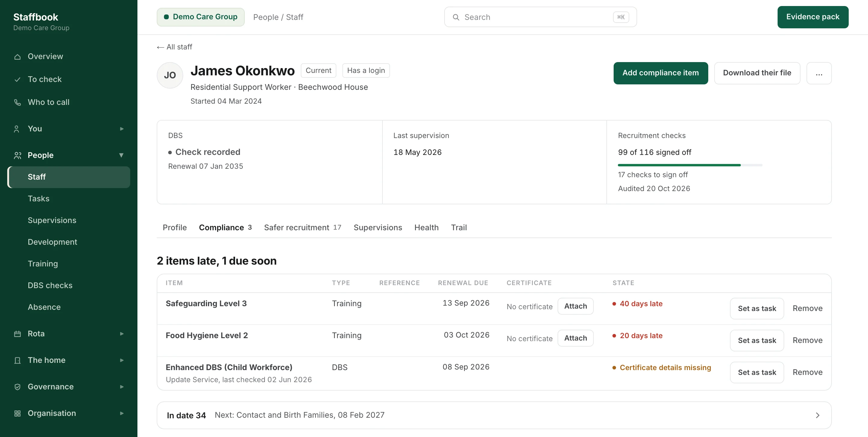Open the Trail tab
This screenshot has width=868, height=437.
pos(459,228)
